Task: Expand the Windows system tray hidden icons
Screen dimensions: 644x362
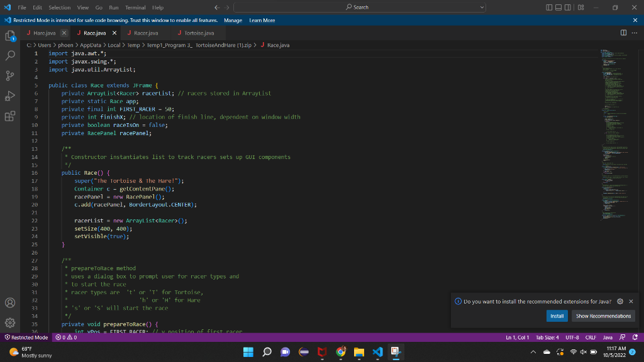Action: [x=533, y=351]
